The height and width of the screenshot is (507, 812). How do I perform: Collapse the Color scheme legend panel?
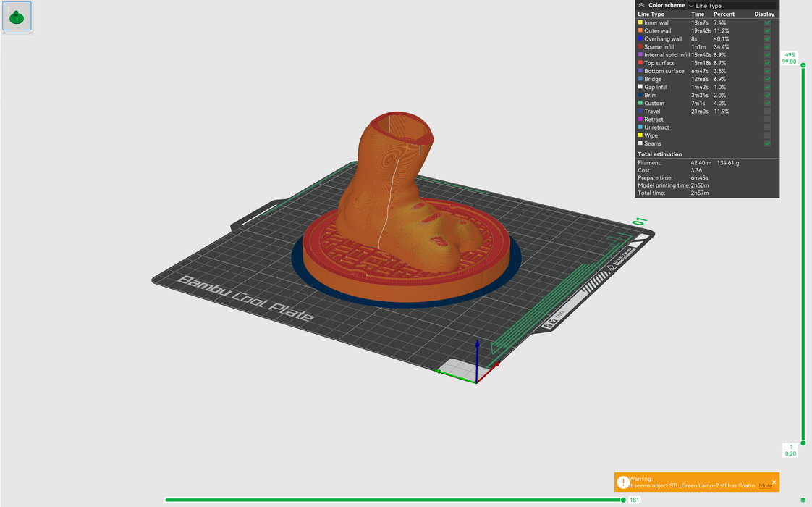(x=641, y=5)
